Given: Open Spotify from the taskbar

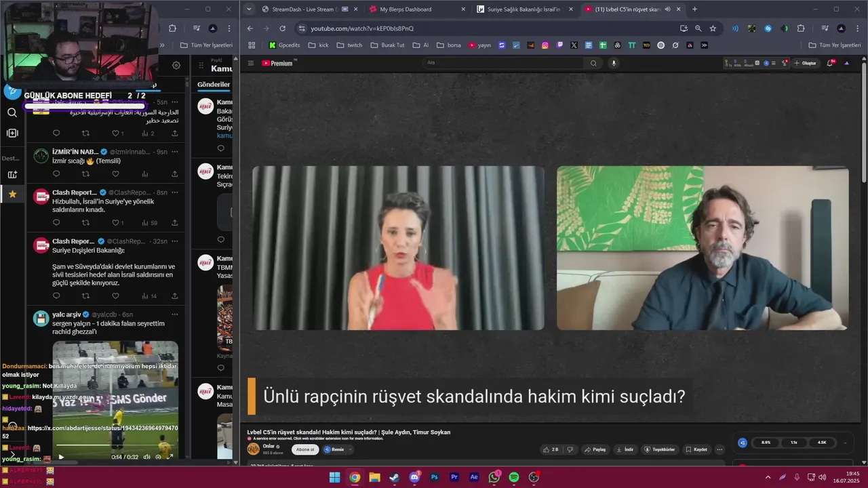Looking at the screenshot, I should point(514,477).
